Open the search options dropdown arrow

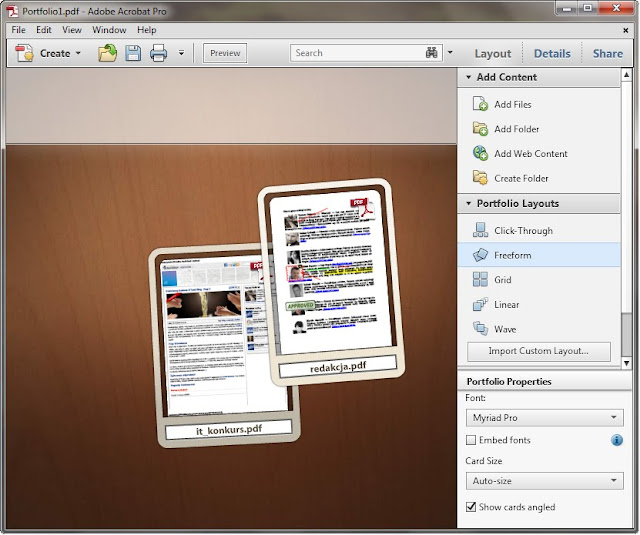(x=450, y=52)
